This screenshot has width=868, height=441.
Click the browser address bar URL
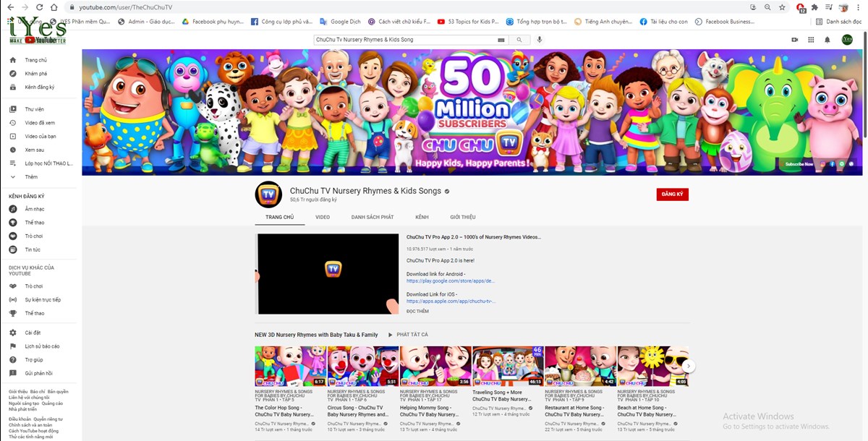(125, 7)
